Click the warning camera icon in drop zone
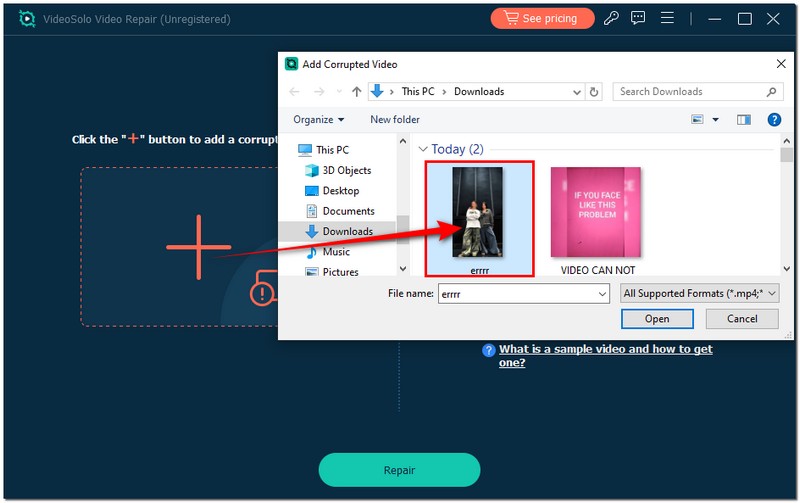Screen dimensions: 800x503 coord(264,289)
